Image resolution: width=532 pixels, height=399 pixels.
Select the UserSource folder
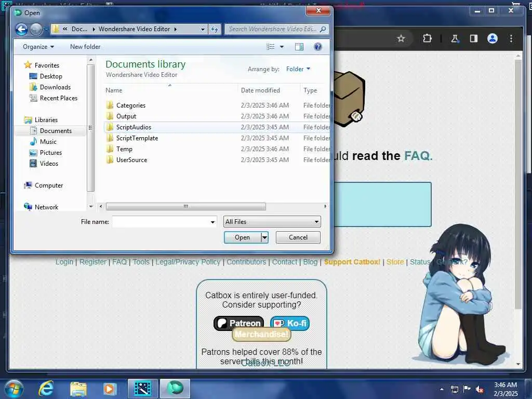pyautogui.click(x=131, y=160)
